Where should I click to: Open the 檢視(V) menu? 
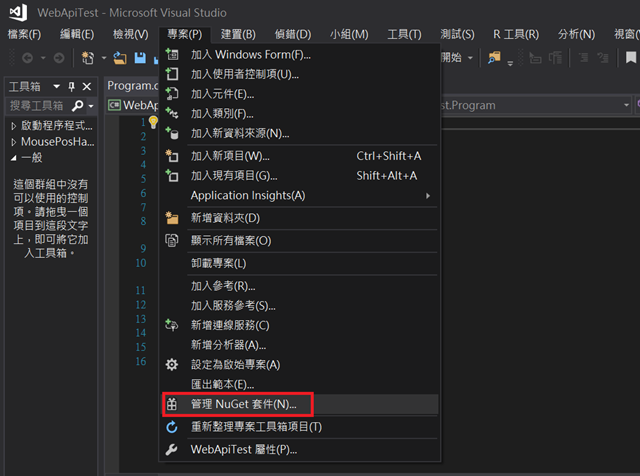tap(131, 34)
